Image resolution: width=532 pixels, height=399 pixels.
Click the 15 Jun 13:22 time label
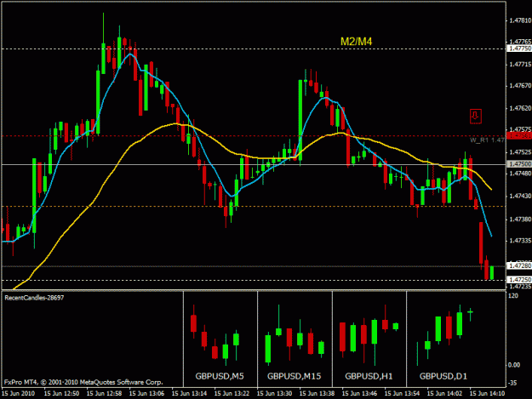tap(232, 393)
